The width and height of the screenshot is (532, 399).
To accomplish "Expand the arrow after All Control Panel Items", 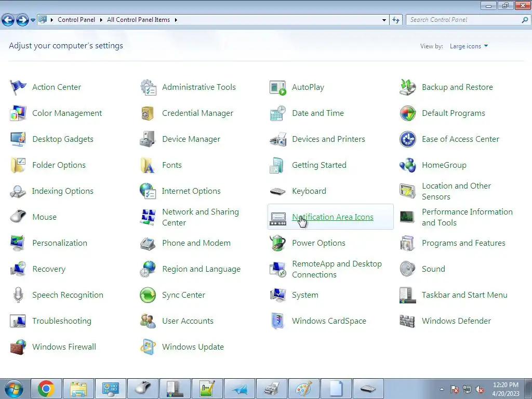I will [x=176, y=20].
